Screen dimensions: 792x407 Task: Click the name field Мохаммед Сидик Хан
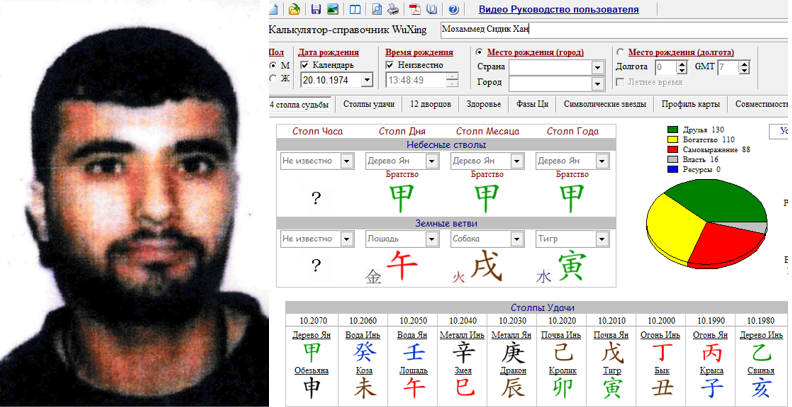tap(613, 29)
